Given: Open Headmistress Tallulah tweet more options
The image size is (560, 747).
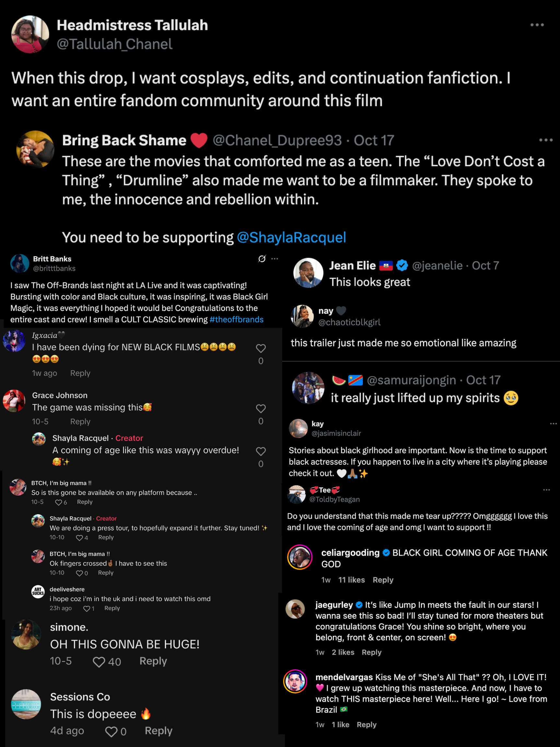Looking at the screenshot, I should click(537, 25).
